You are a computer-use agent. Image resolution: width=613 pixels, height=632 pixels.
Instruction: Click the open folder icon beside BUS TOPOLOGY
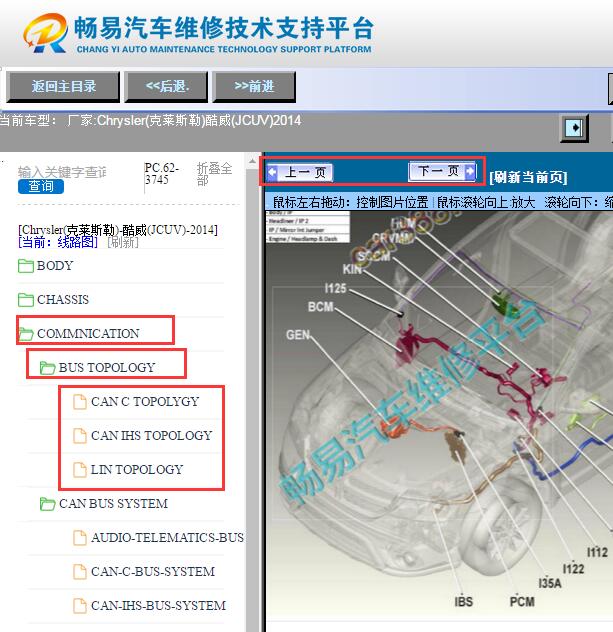[48, 368]
